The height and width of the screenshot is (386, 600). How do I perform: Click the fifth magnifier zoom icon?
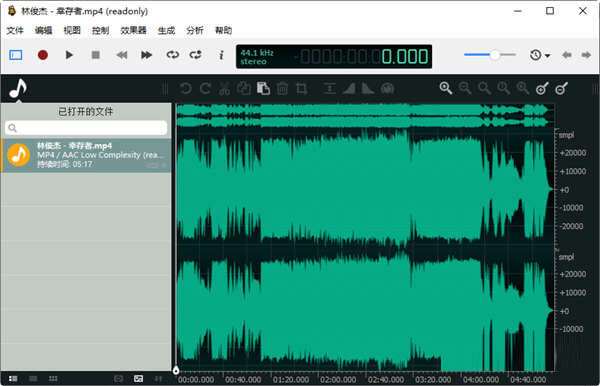pyautogui.click(x=522, y=88)
